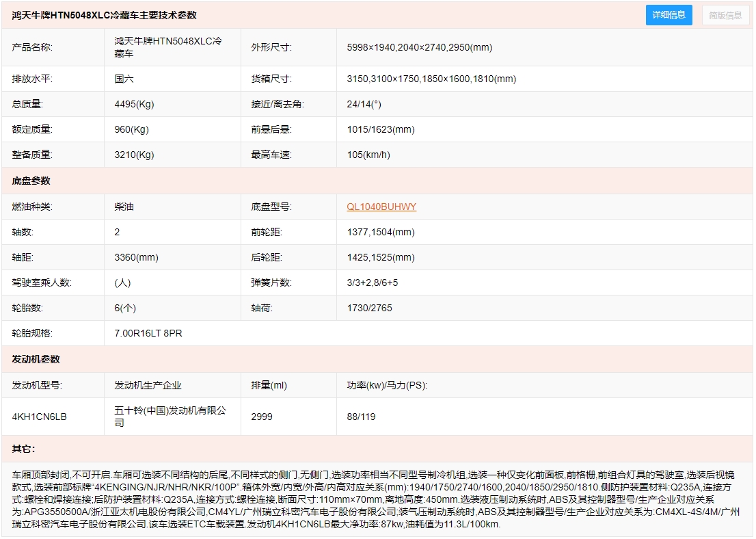Click the product name value 鸿天牛牌HTN5048XLC冷藏车
The height and width of the screenshot is (539, 756).
(x=168, y=47)
